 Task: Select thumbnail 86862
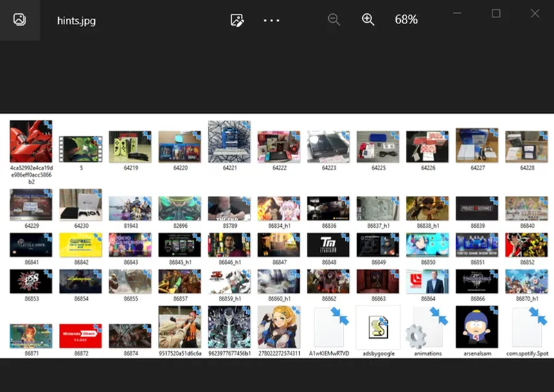pos(328,281)
